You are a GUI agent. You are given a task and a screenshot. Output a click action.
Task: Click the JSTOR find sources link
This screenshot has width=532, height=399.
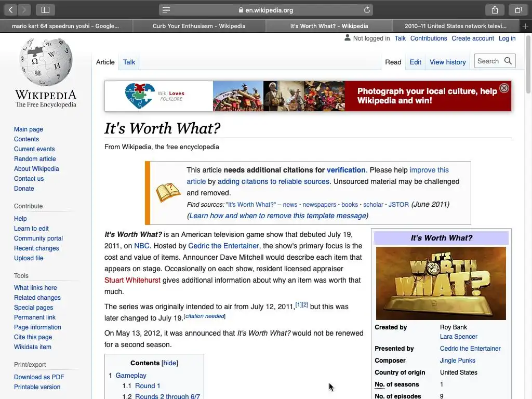tap(398, 205)
